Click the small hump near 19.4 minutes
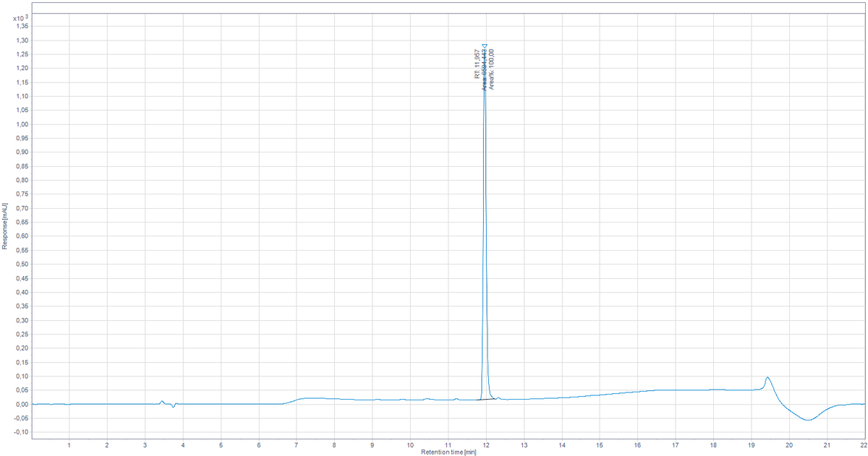The width and height of the screenshot is (868, 456). 767,383
